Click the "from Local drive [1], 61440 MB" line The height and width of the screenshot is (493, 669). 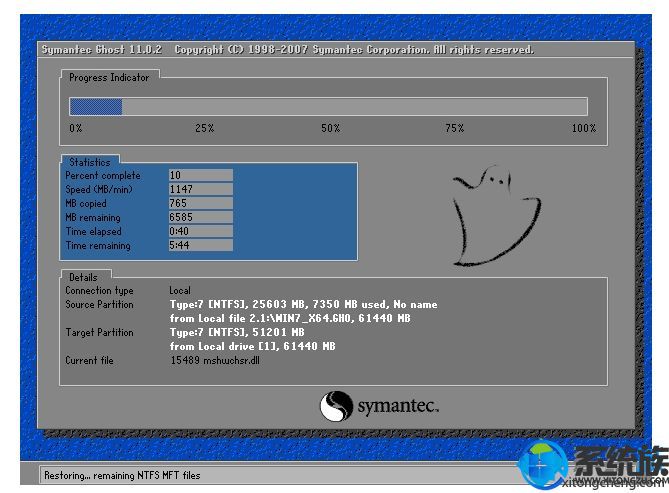pyautogui.click(x=253, y=346)
